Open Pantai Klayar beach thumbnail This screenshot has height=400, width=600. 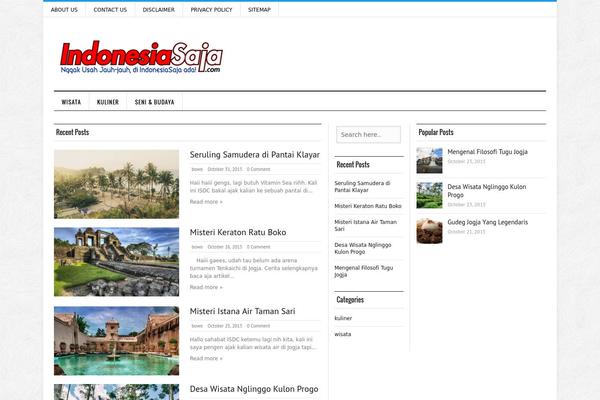pos(116,184)
